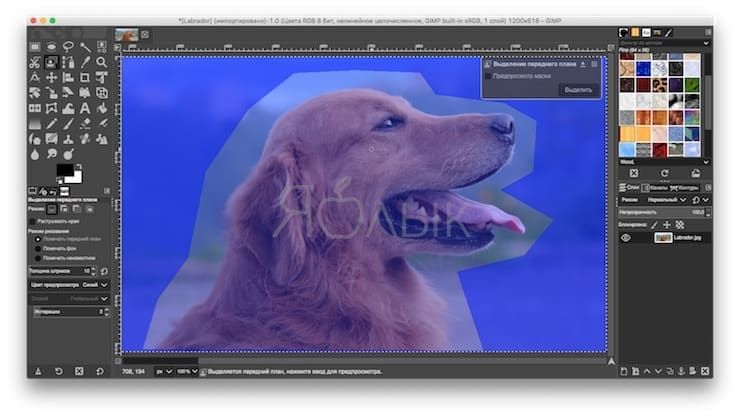The height and width of the screenshot is (417, 740).
Task: Select the Paintbrush tool
Action: tap(68, 124)
